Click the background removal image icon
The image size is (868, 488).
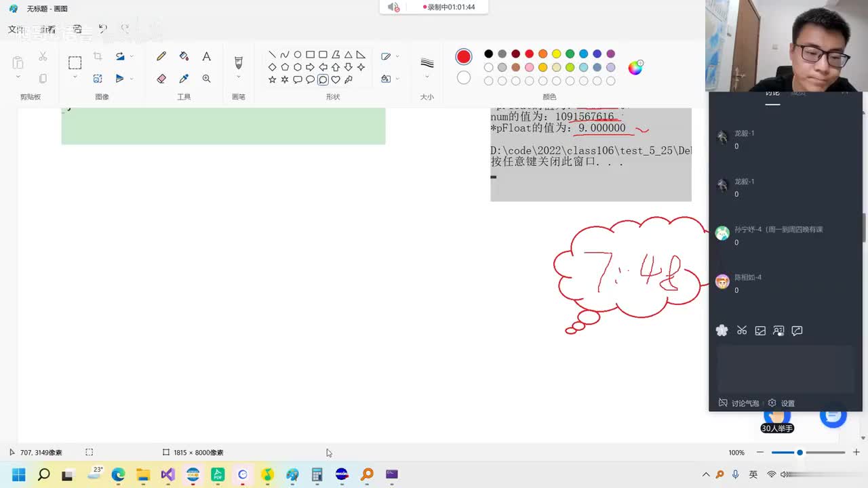pos(98,79)
